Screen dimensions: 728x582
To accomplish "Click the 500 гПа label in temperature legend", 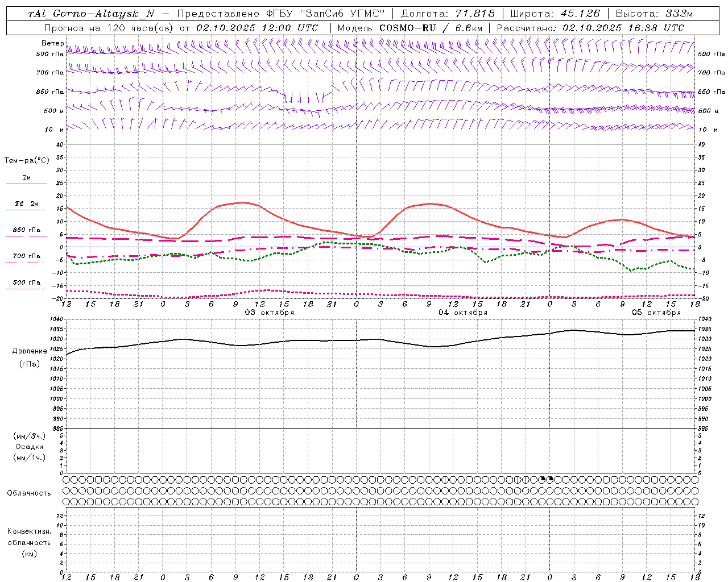I will pos(27,282).
